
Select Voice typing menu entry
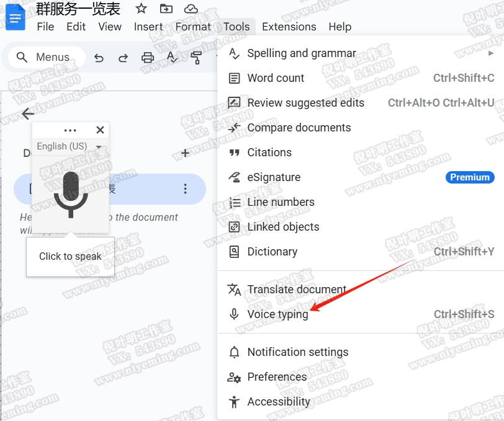361,314
